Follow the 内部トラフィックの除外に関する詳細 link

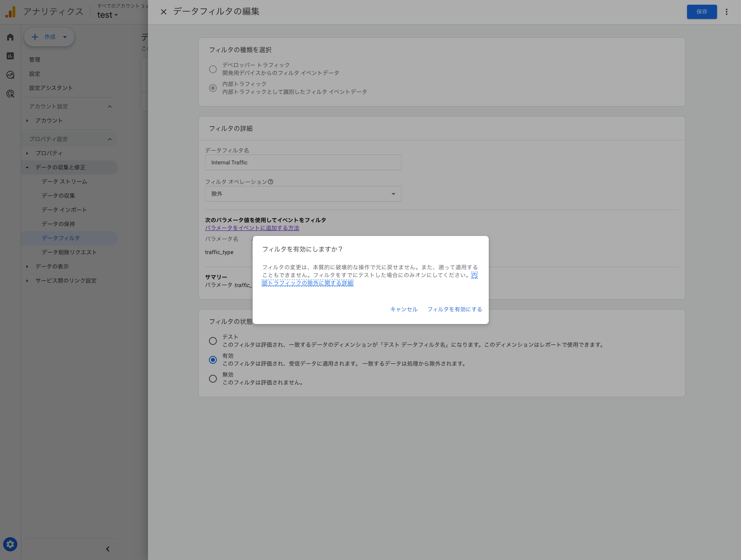point(308,283)
